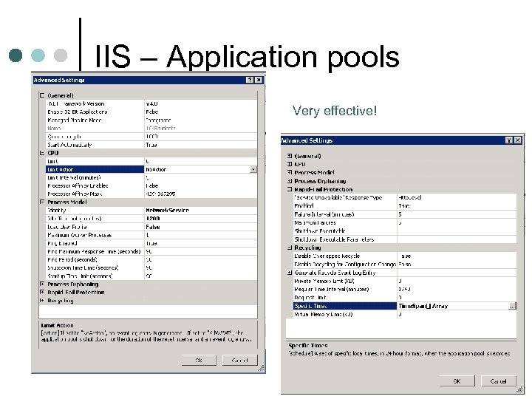Viewport: 532px width, 399px height.
Task: Open the Limit Action dropdown arrow
Action: click(x=253, y=169)
